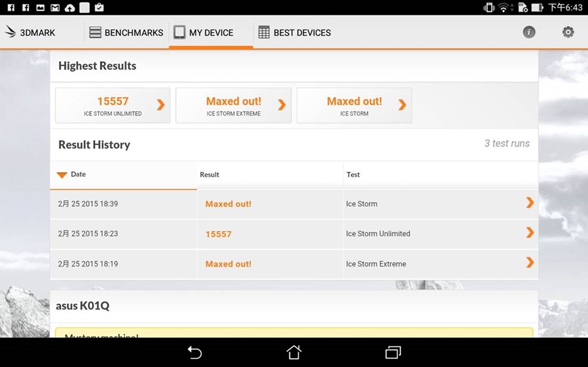Tap the picture notification icon
The width and height of the screenshot is (588, 367).
(40, 7)
